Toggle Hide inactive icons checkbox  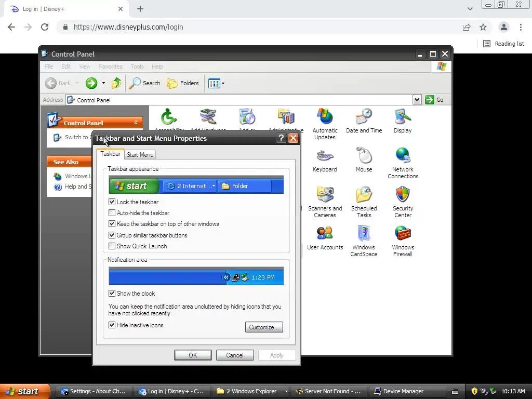point(112,325)
